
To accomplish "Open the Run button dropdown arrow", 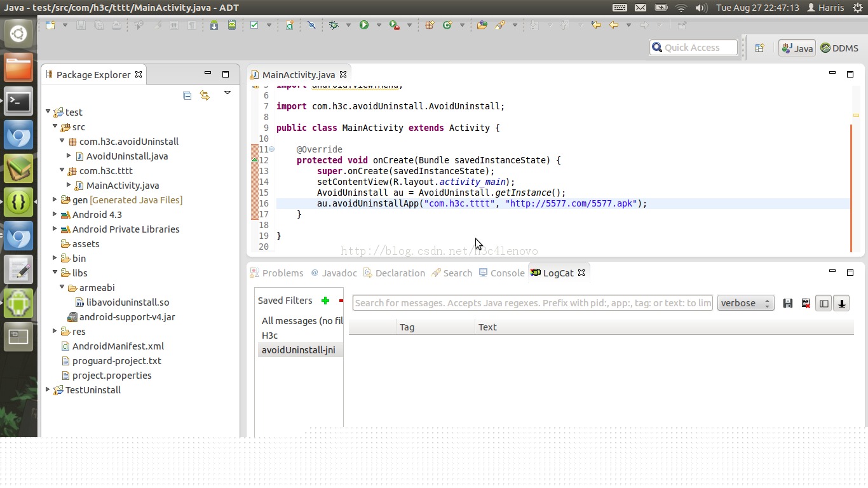I will click(379, 25).
